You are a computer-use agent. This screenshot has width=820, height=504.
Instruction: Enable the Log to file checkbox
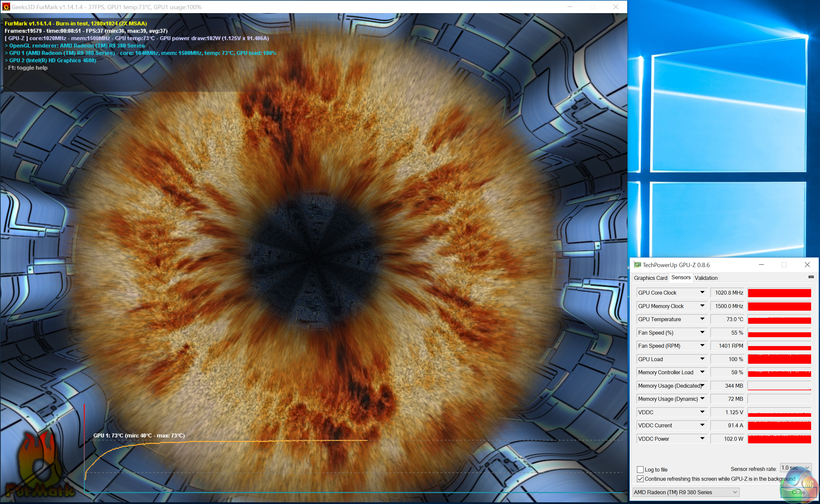(x=640, y=469)
